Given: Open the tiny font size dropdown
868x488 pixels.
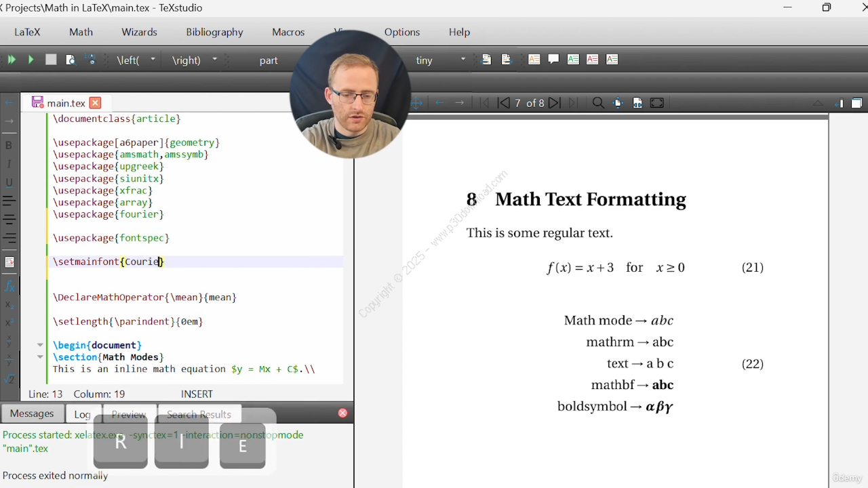Looking at the screenshot, I should point(463,60).
